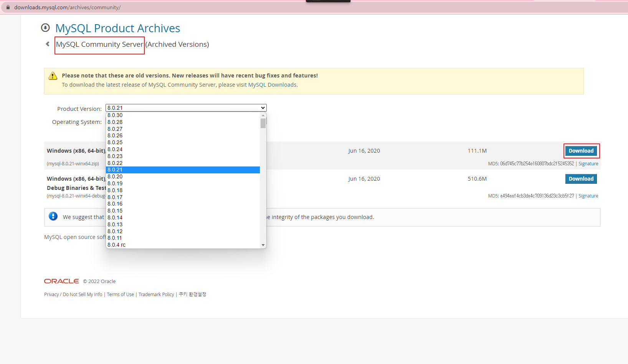Open the Product Version dropdown
Screen dimensions: 628x364
[186, 108]
